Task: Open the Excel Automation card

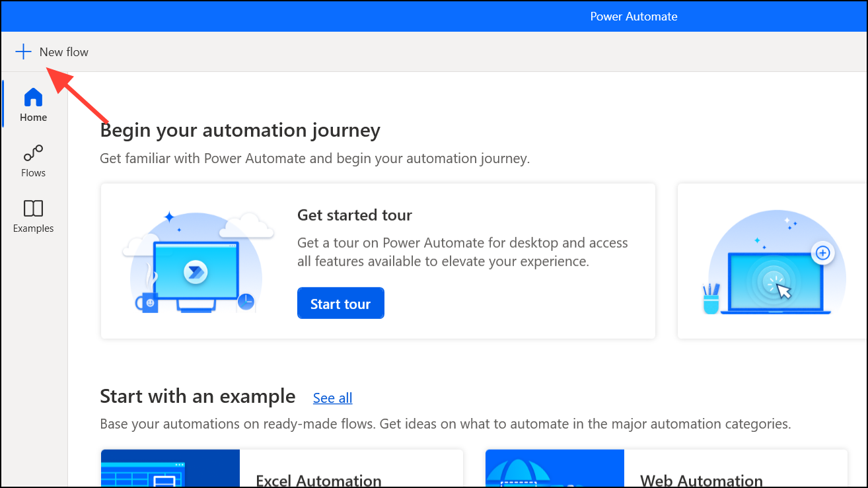Action: click(x=282, y=468)
